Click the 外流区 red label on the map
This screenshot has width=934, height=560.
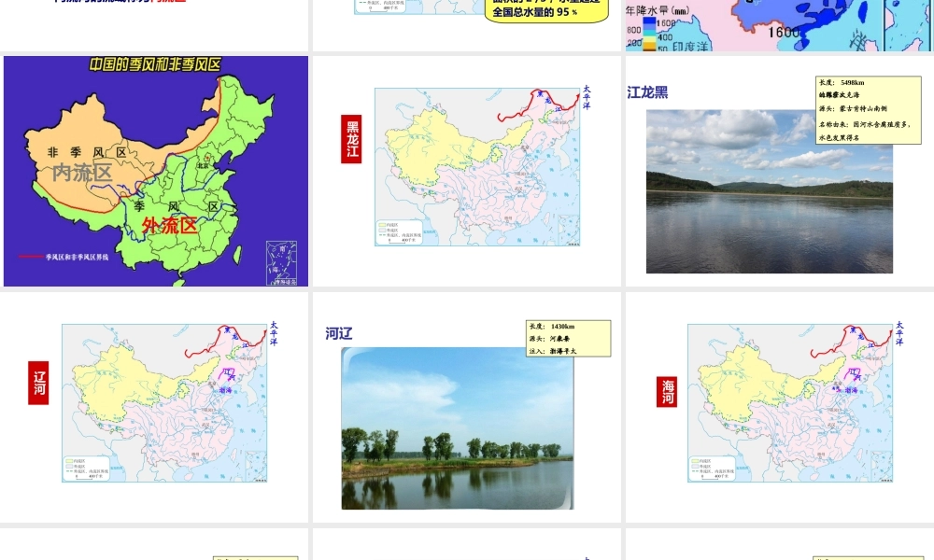pos(170,225)
